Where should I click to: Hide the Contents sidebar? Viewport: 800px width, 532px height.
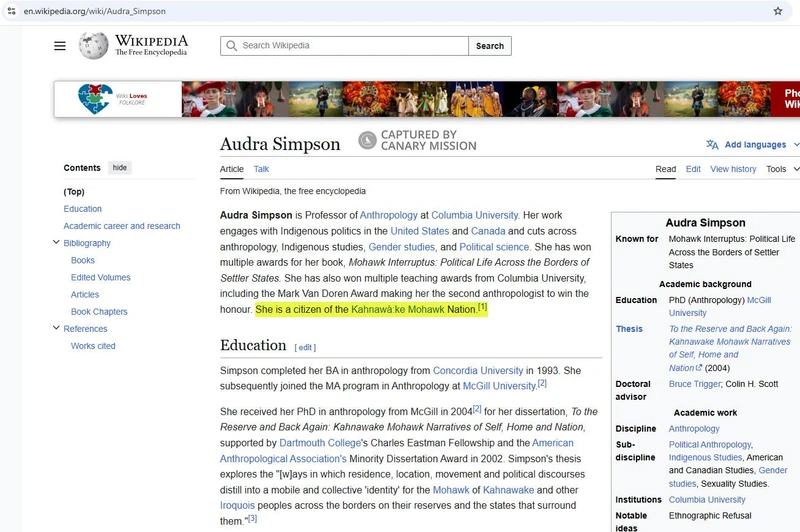tap(120, 168)
